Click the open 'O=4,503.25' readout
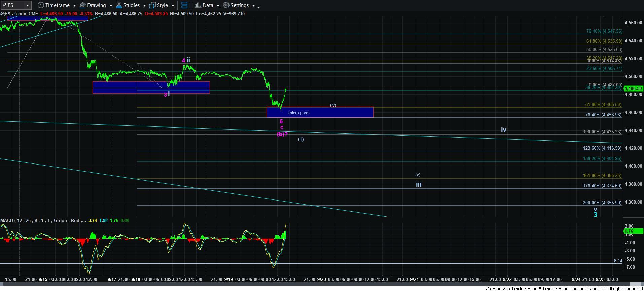 (155, 14)
